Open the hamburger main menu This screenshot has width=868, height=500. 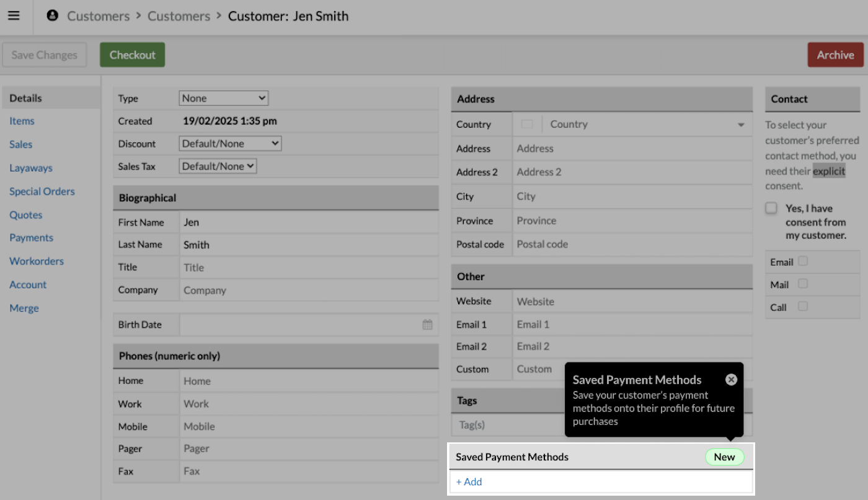click(x=14, y=16)
